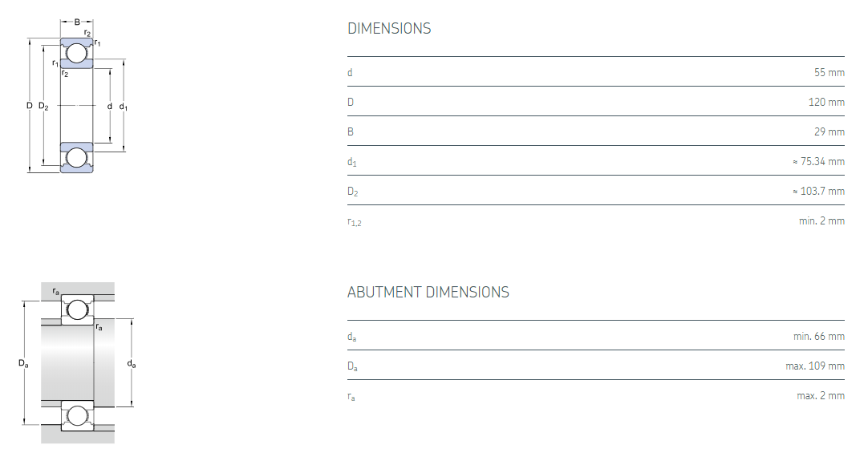Click the min. 2 mm chamfer value
868x469 pixels.
[x=821, y=220]
